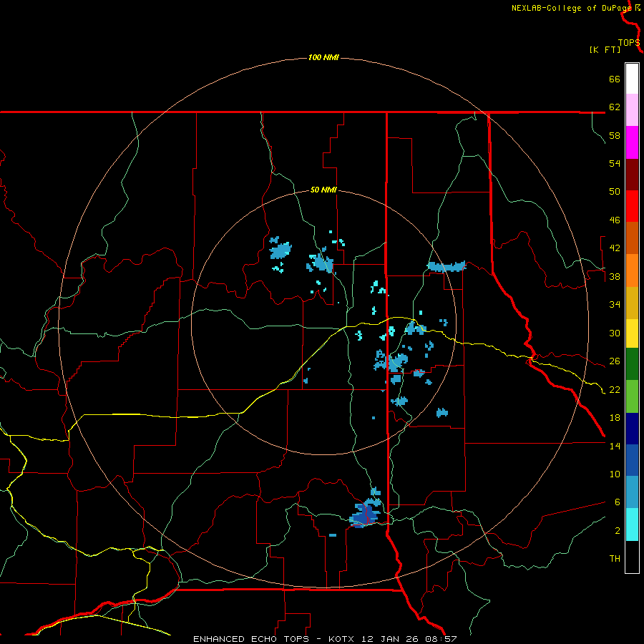Click the legend value '50'

click(615, 192)
